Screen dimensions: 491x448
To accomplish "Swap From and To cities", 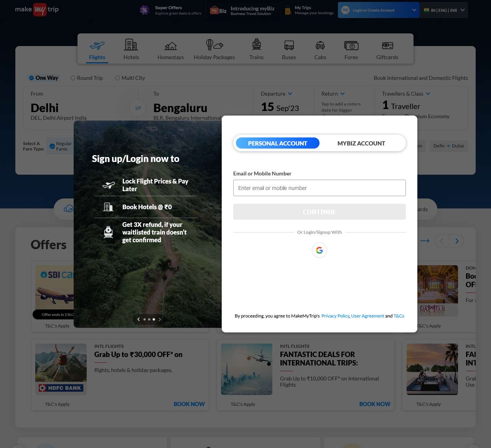I will [x=138, y=108].
